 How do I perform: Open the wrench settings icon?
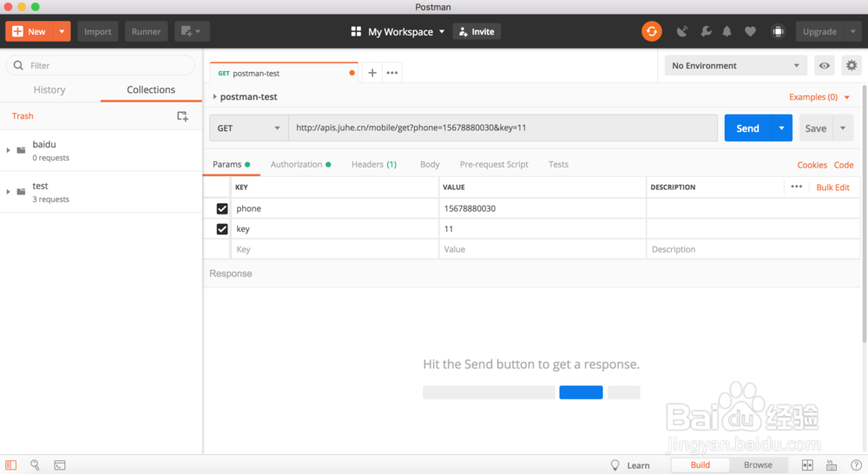coord(706,31)
